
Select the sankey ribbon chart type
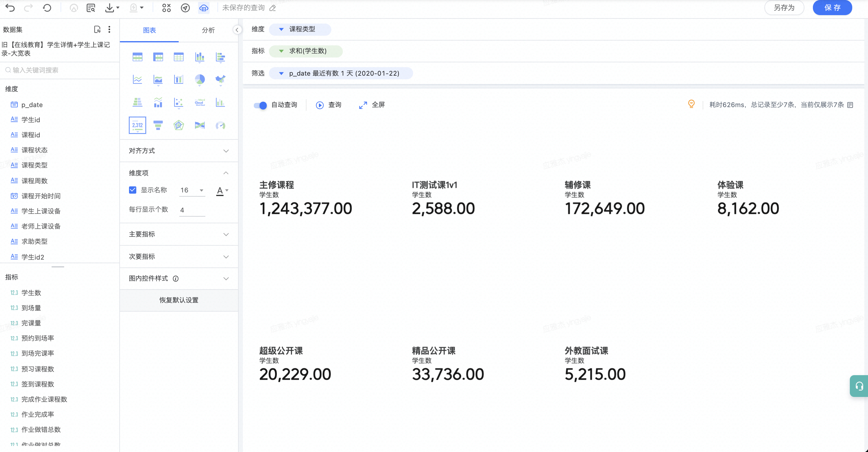[x=200, y=125]
